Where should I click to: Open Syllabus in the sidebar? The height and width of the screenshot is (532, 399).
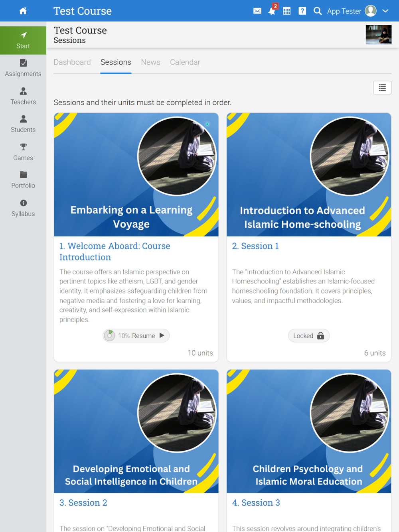click(23, 208)
